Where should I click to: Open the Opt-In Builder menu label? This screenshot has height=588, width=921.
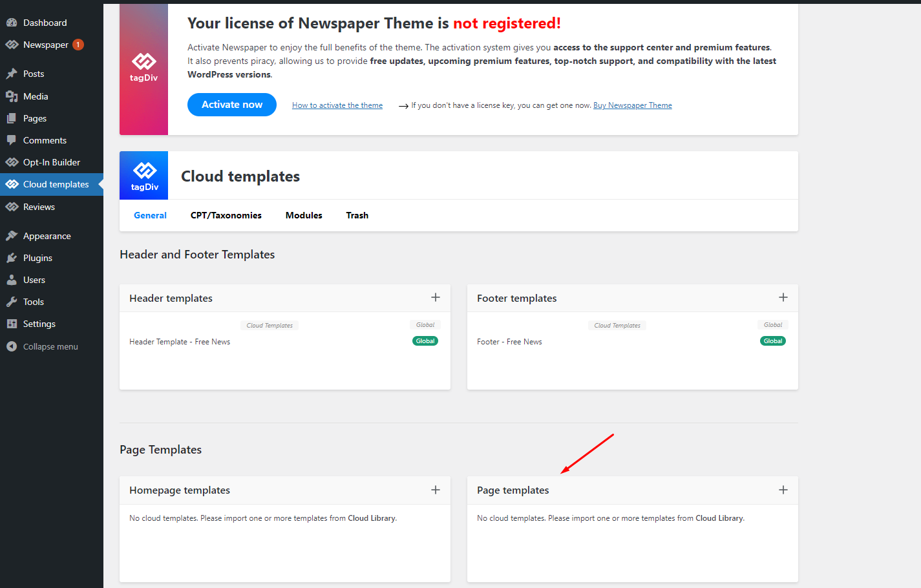tap(52, 162)
